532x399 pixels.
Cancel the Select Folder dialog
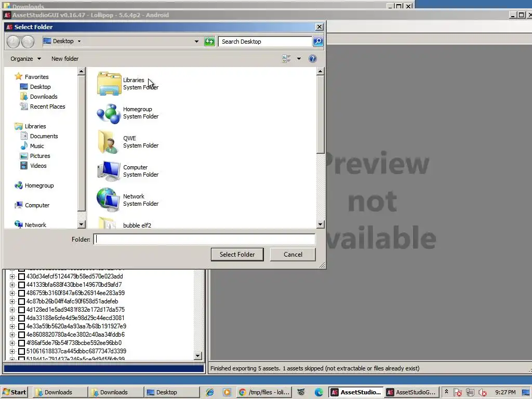click(293, 255)
